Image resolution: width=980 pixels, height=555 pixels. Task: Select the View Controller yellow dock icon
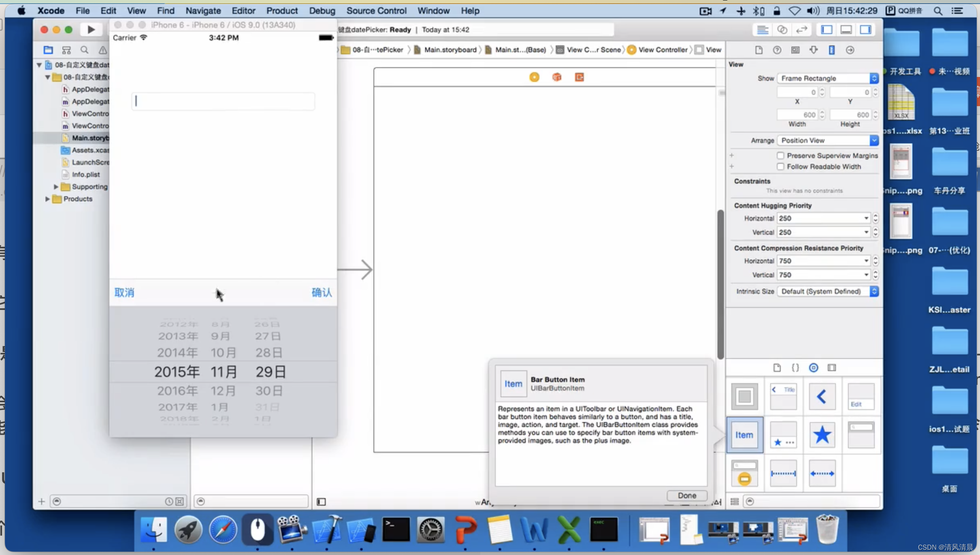pos(534,77)
